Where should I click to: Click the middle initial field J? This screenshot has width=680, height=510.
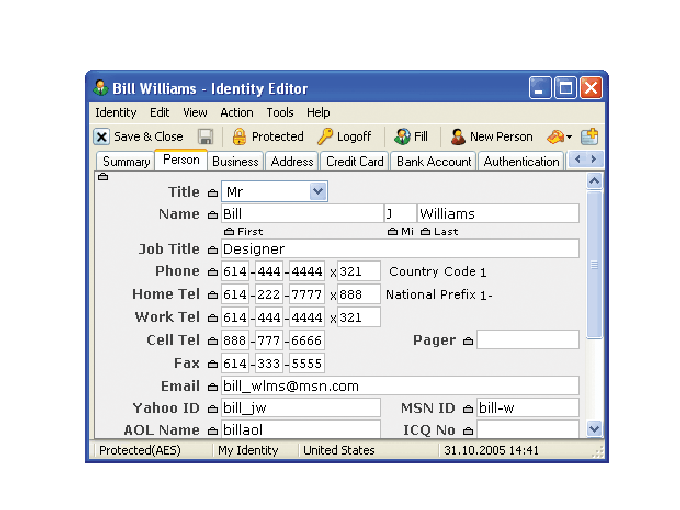(400, 214)
